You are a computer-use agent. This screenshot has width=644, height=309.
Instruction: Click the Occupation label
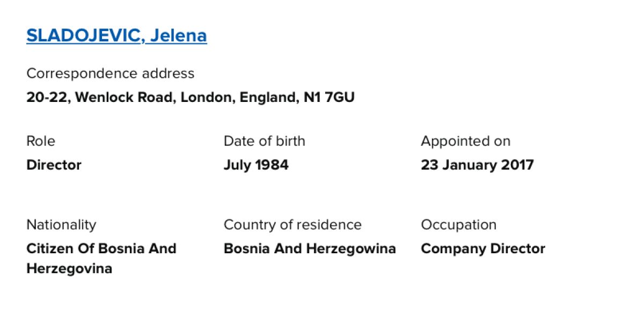(458, 224)
